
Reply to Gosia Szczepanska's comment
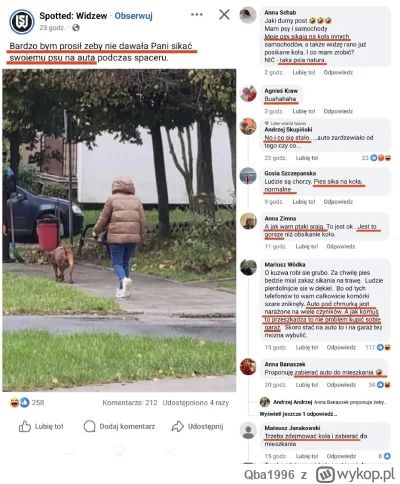point(338,202)
